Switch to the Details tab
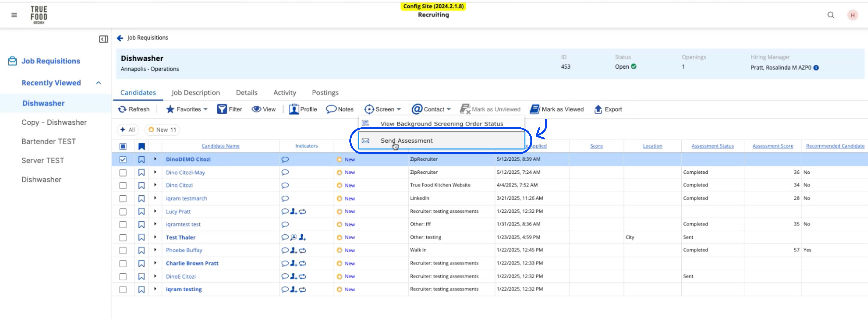The height and width of the screenshot is (319, 868). 247,93
